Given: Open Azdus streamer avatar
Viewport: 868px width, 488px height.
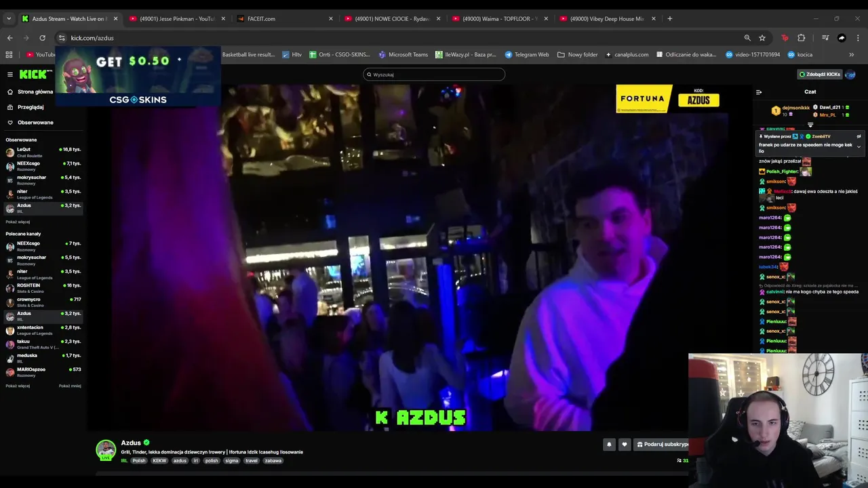Looking at the screenshot, I should tap(106, 450).
